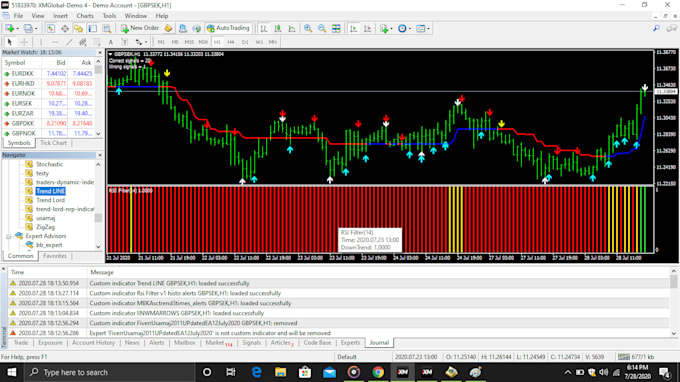Viewport: 680px width, 382px height.
Task: Switch chart to candlestick mode
Action: tap(278, 29)
